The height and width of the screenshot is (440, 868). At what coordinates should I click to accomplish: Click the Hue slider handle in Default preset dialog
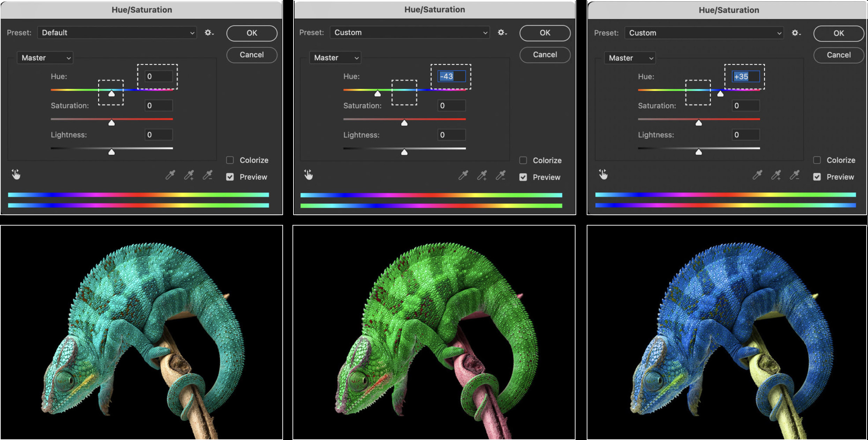coord(112,93)
